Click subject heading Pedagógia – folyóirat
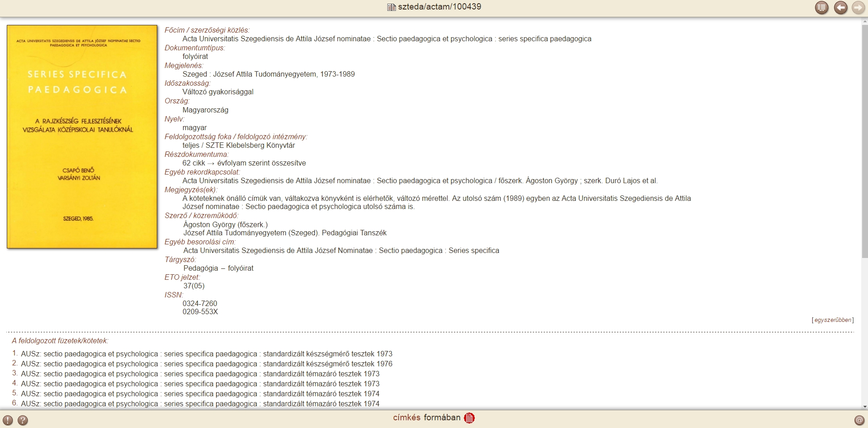 click(218, 268)
